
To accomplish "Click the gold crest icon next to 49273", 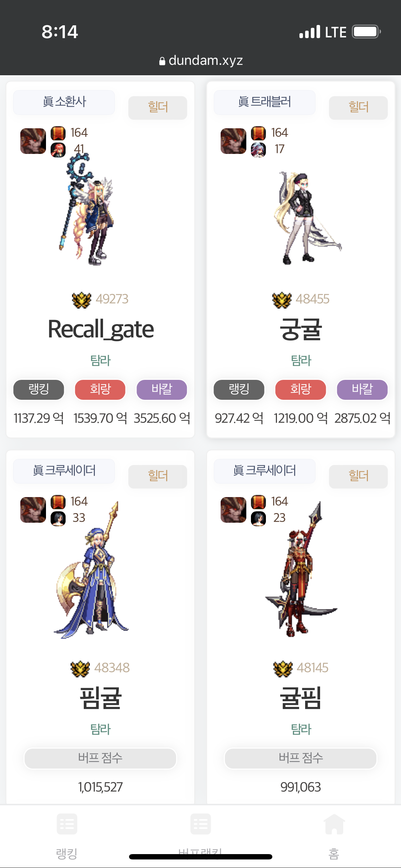I will (82, 299).
